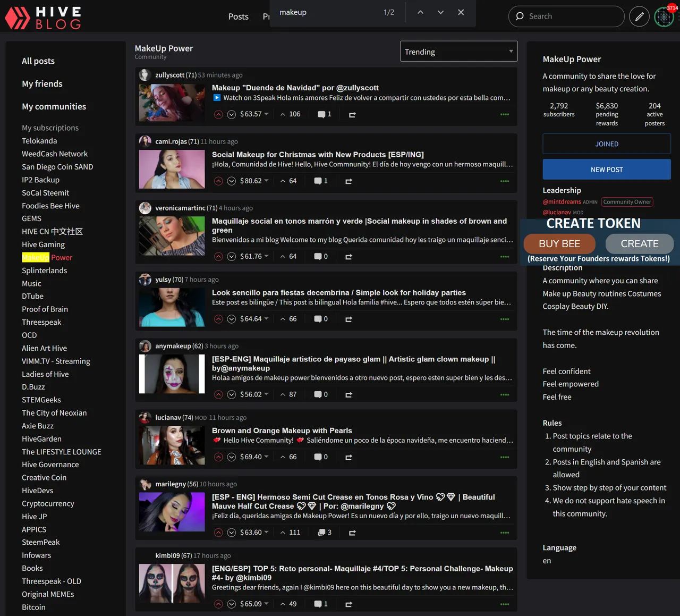The image size is (680, 616).
Task: Expand payout details for $65.09
Action: pos(254,604)
